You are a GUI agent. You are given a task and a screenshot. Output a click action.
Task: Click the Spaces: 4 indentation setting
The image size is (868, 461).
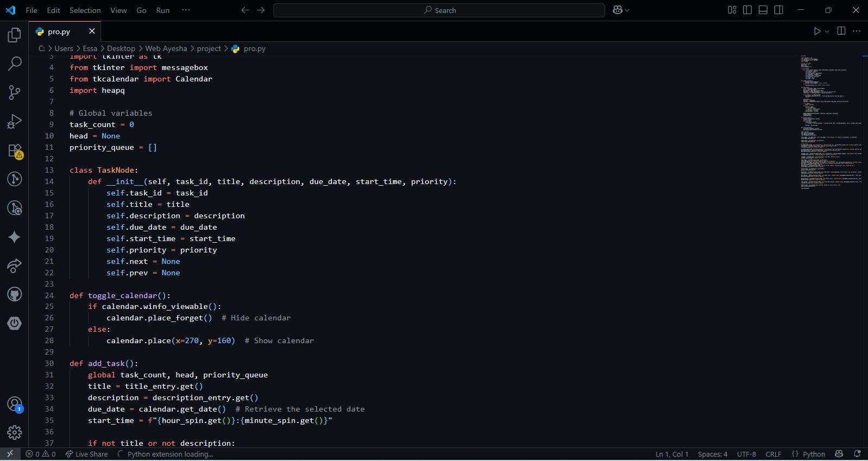(x=712, y=454)
